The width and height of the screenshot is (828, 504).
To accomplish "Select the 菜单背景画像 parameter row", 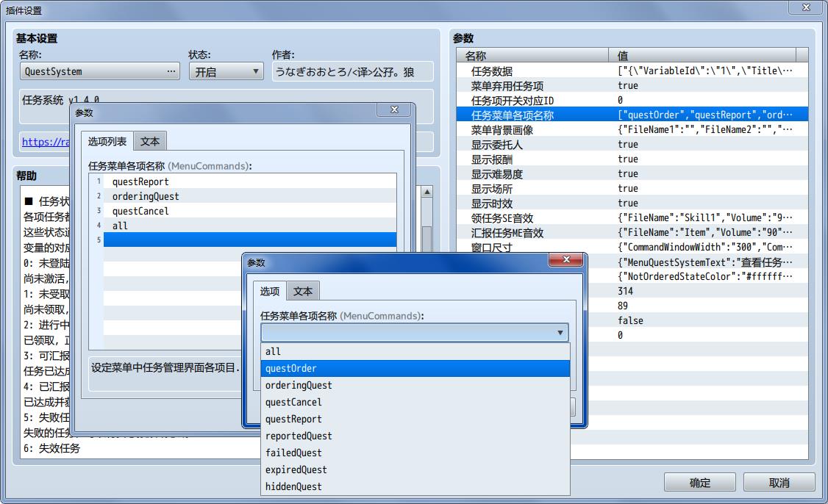I will [x=632, y=130].
